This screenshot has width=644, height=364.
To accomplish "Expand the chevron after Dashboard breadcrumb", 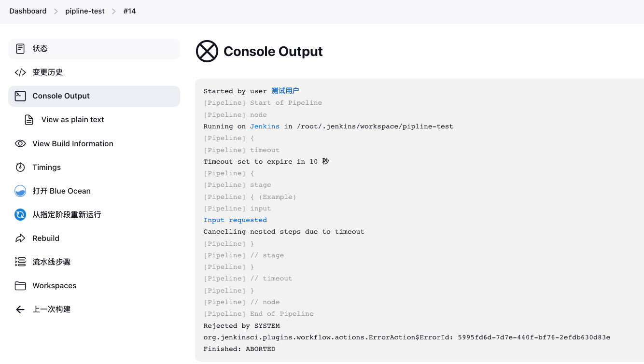I will click(x=56, y=11).
